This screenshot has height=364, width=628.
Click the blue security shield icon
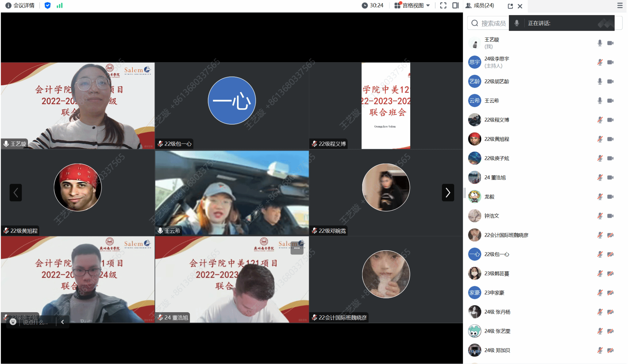[x=48, y=6]
